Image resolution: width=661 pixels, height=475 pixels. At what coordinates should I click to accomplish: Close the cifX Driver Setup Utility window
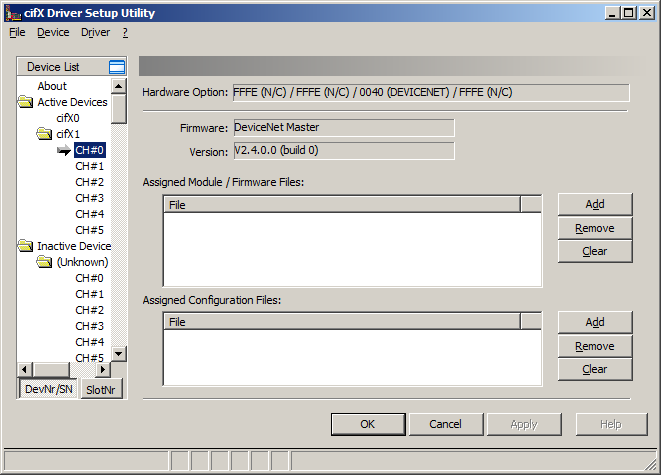pyautogui.click(x=647, y=13)
